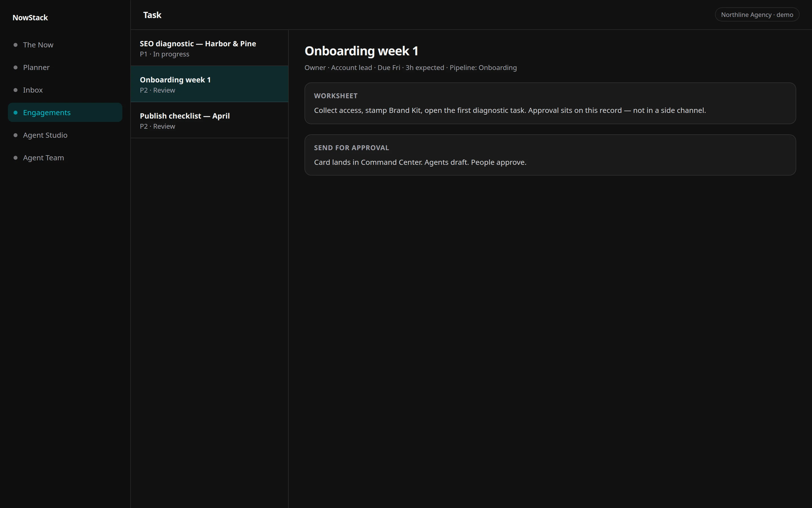Select the Onboarding week 1 task row
This screenshot has height=508, width=812.
click(x=209, y=84)
